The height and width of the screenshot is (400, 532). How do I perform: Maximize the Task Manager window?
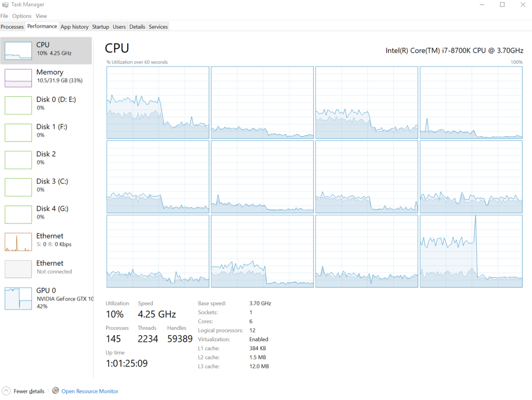tap(502, 4)
